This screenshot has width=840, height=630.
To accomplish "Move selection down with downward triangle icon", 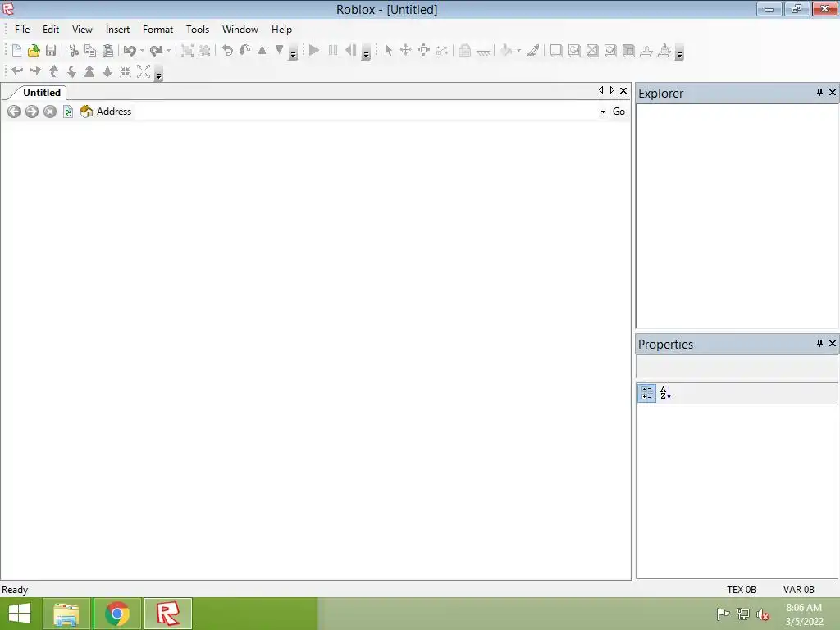I will pos(279,50).
